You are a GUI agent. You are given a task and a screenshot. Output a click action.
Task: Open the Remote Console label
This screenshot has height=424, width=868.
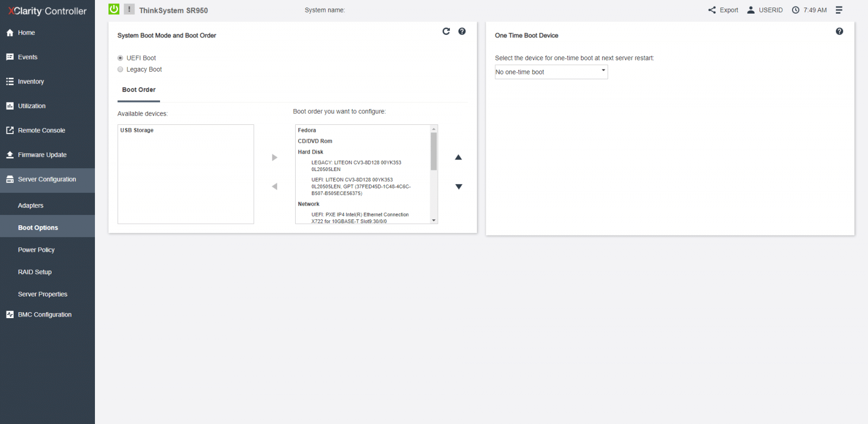click(x=42, y=130)
